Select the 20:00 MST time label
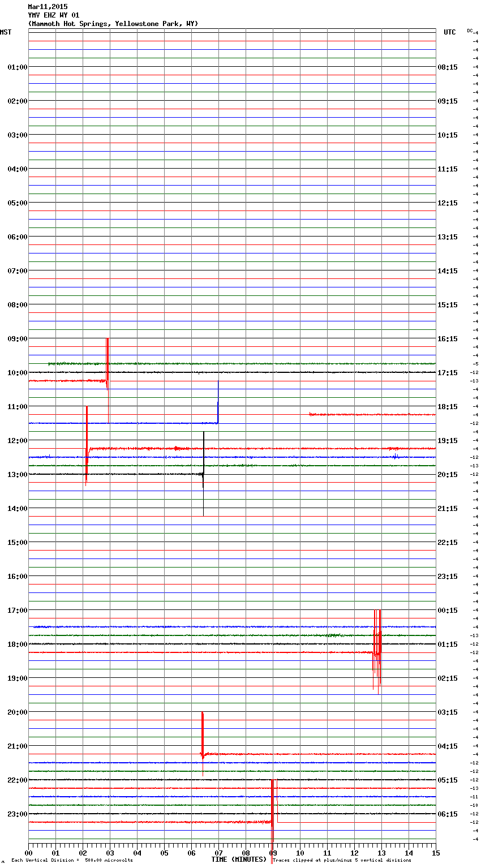The image size is (481, 868). pos(18,712)
